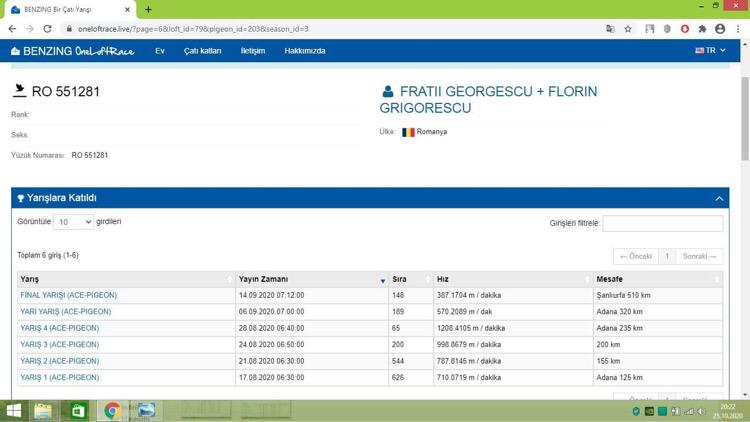The height and width of the screenshot is (422, 750).
Task: Click the Önceki pagination button
Action: (636, 256)
